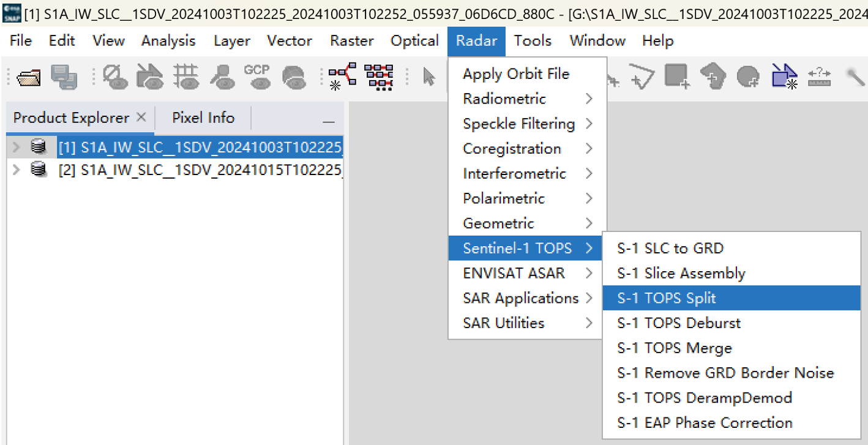Expand the SAR Utilities submenu
Viewport: 868px width, 445px height.
pos(527,323)
